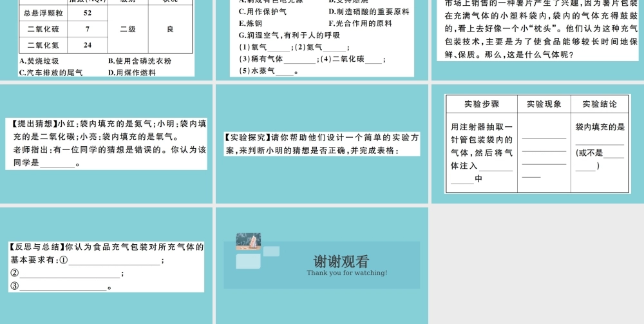Click the 【提出猜想】 heading text
This screenshot has height=324, width=644.
pyautogui.click(x=33, y=124)
